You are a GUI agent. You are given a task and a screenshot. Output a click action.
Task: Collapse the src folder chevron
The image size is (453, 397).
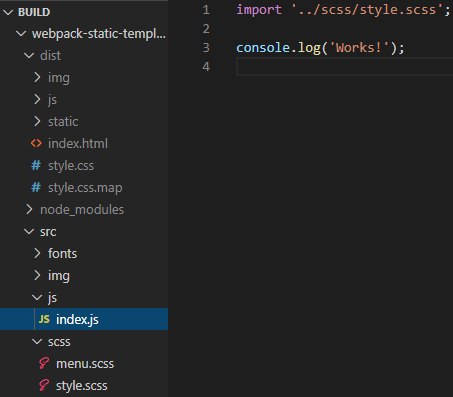[29, 232]
